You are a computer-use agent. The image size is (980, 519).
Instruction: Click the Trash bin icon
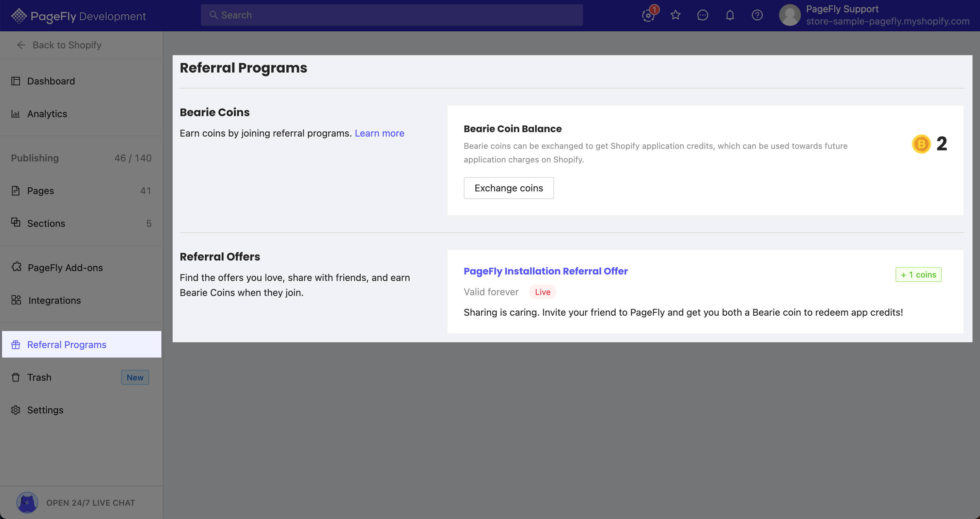(x=16, y=377)
